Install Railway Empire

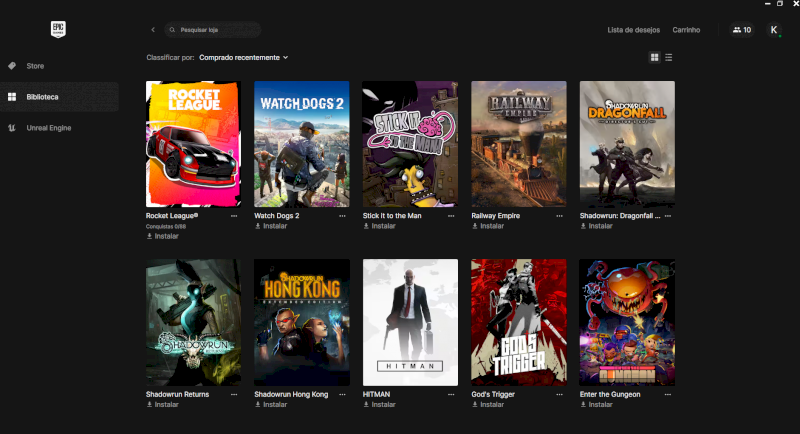488,226
